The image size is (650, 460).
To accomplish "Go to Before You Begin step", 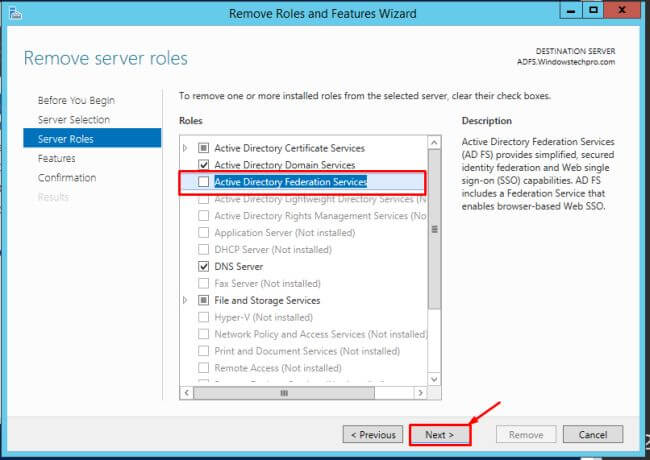I will (76, 100).
